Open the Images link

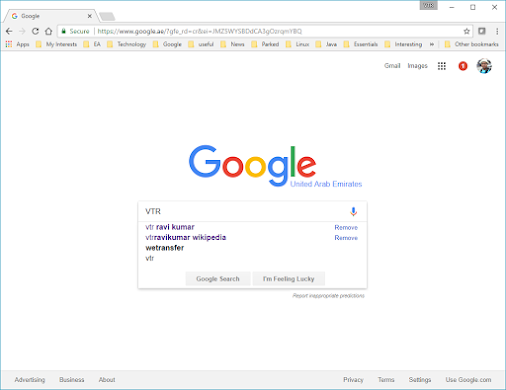point(417,66)
